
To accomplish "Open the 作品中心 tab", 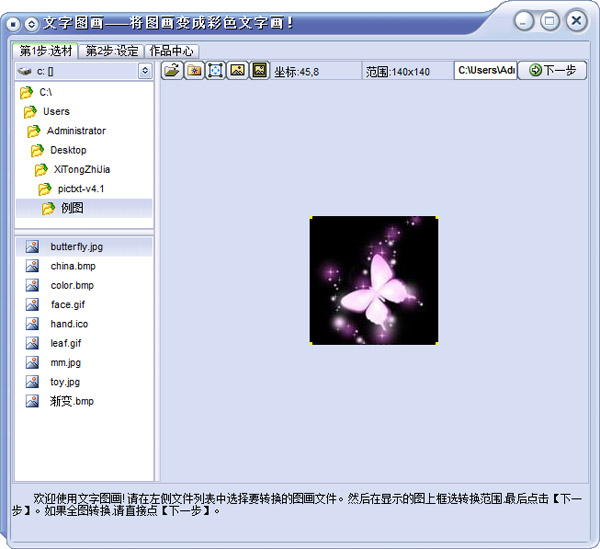I will pyautogui.click(x=171, y=51).
